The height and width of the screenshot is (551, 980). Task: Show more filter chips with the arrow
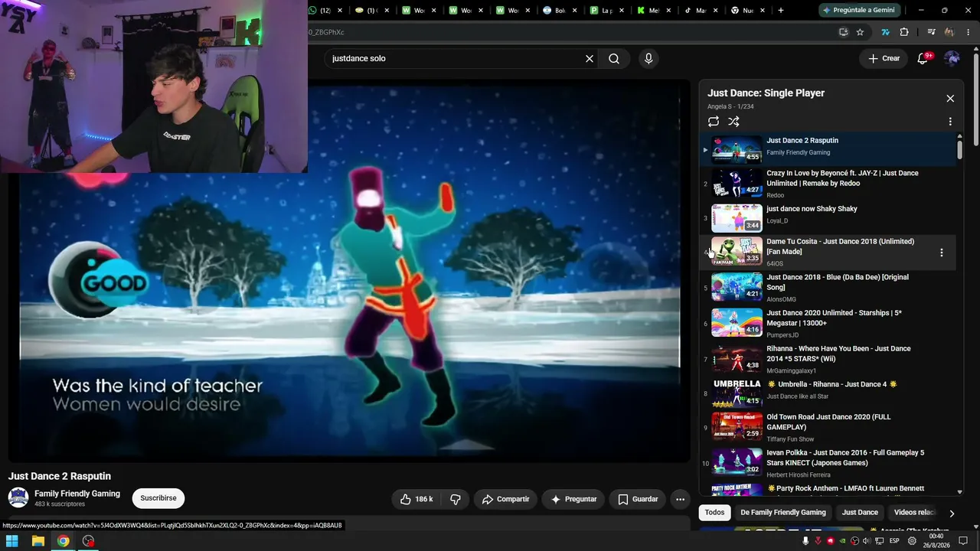click(952, 514)
